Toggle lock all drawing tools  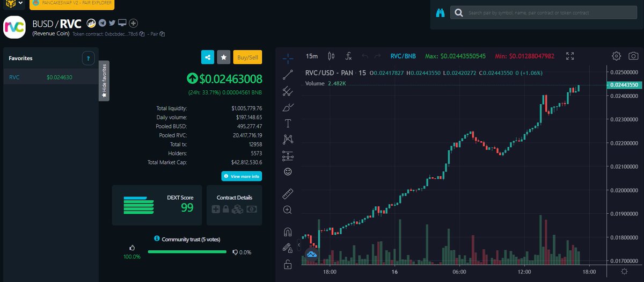pyautogui.click(x=288, y=264)
